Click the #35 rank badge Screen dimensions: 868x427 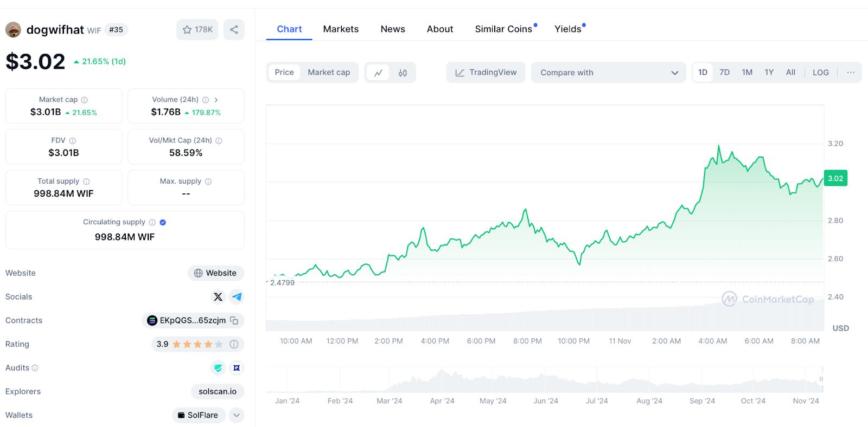(116, 30)
